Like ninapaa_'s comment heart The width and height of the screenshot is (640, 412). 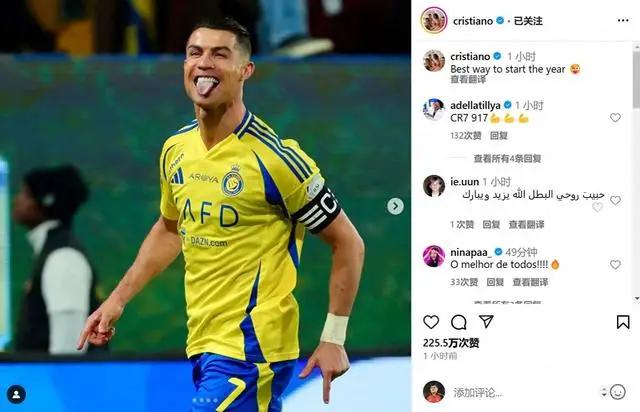click(x=615, y=265)
